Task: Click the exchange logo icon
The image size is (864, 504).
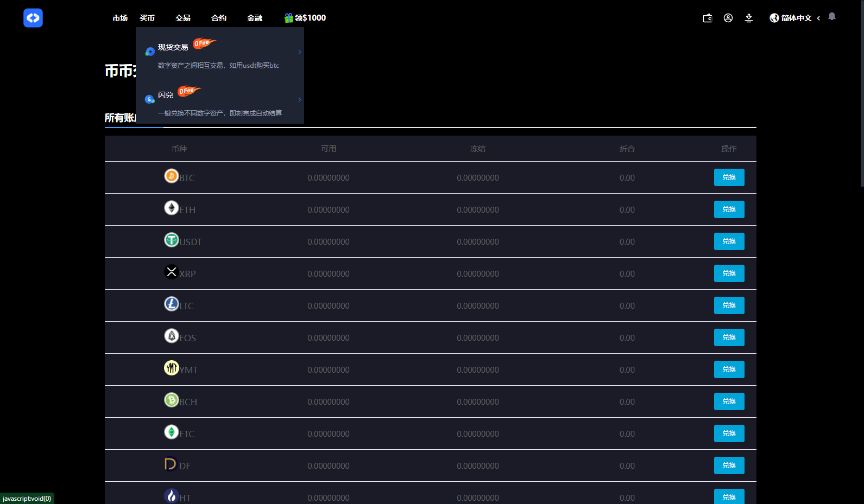Action: point(33,18)
